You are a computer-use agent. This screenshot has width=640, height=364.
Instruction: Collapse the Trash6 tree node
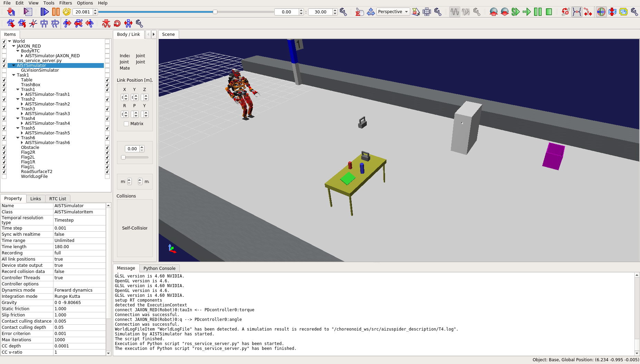(x=18, y=138)
